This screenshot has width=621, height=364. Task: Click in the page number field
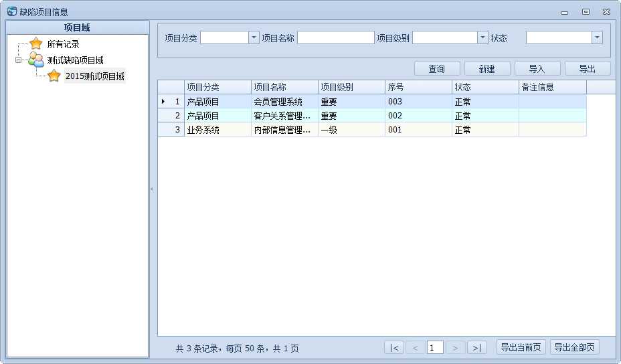pyautogui.click(x=435, y=348)
